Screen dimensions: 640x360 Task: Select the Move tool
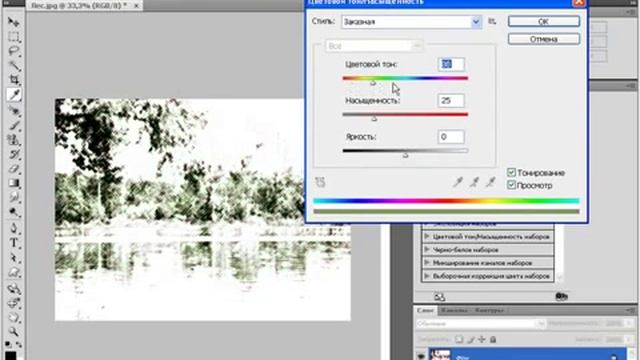click(x=13, y=22)
